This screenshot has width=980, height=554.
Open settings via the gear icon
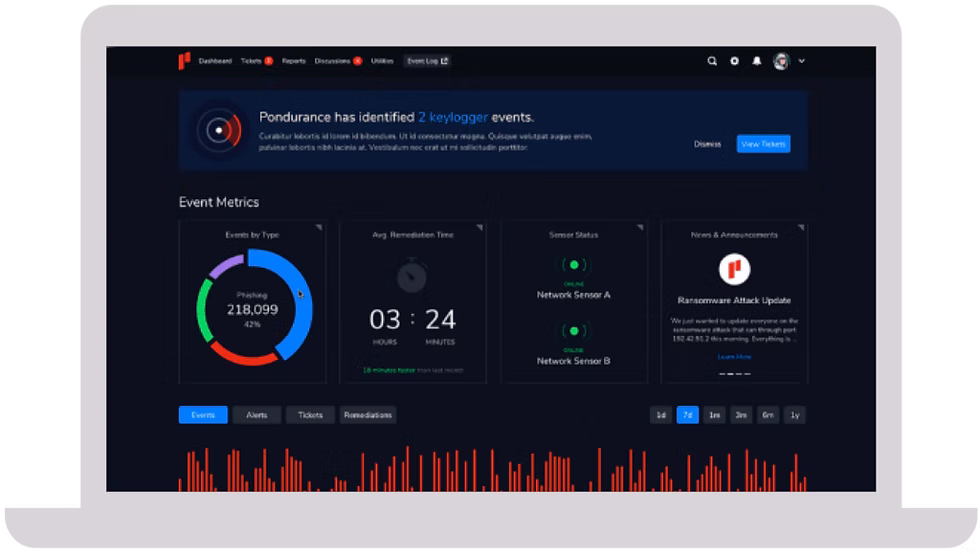(x=735, y=61)
